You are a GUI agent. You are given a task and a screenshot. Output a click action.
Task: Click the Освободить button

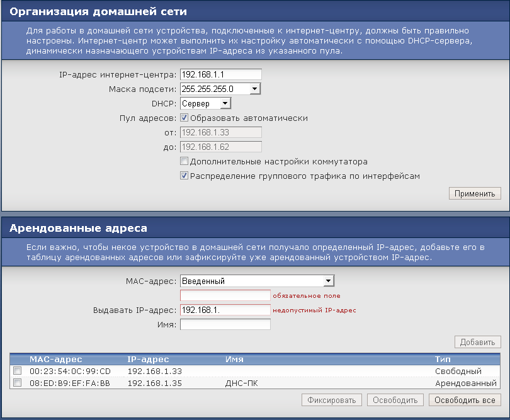pyautogui.click(x=395, y=400)
